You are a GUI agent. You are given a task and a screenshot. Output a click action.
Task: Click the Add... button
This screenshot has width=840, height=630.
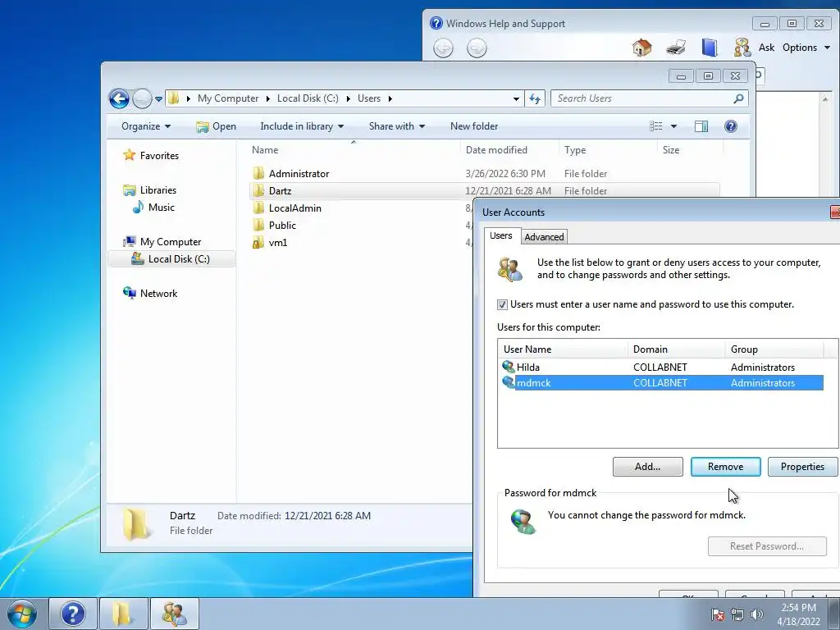(648, 467)
